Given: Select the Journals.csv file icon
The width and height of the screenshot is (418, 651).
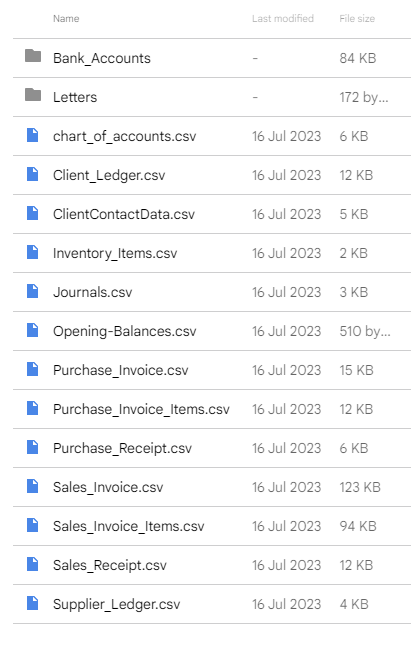Looking at the screenshot, I should (x=32, y=291).
